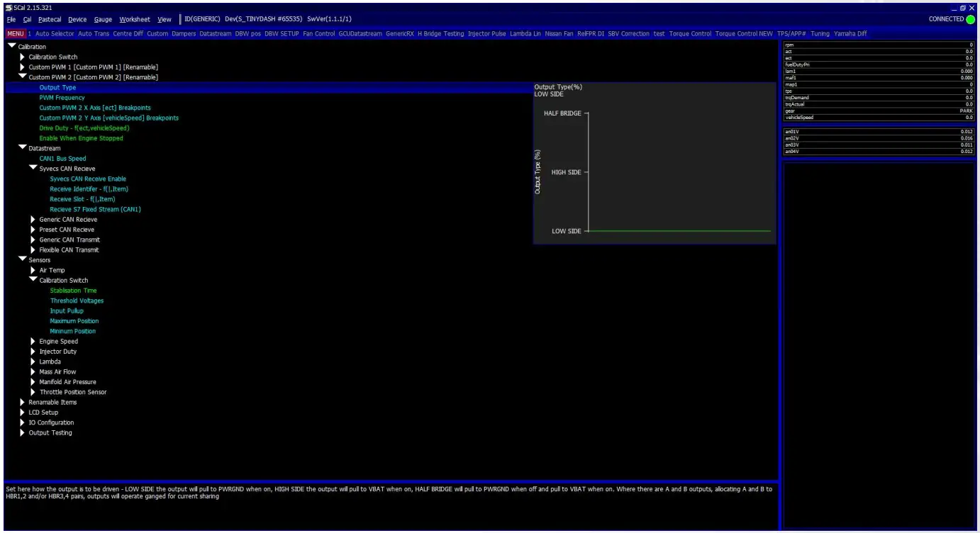980x533 pixels.
Task: Expand the Throttle Position Sensor node
Action: point(33,392)
